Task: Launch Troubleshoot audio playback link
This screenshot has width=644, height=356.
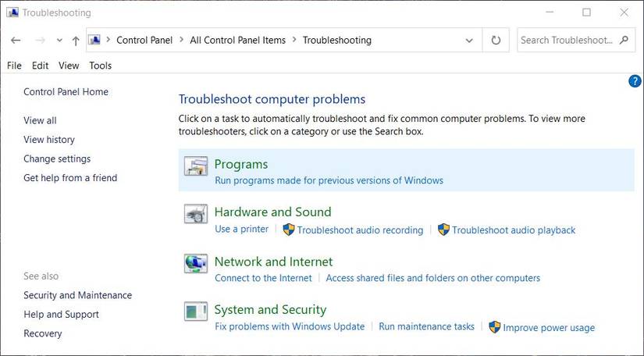Action: 514,230
